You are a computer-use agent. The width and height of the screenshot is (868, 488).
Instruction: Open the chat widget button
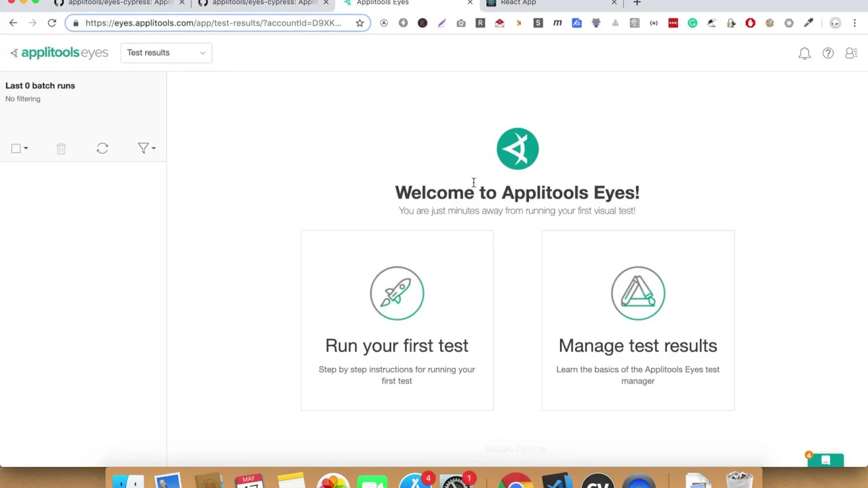pos(825,460)
